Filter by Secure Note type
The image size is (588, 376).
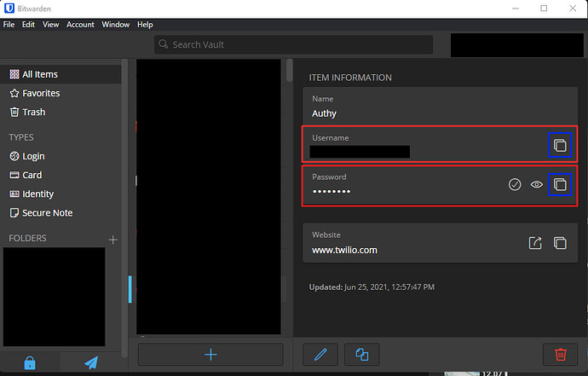pyautogui.click(x=41, y=213)
